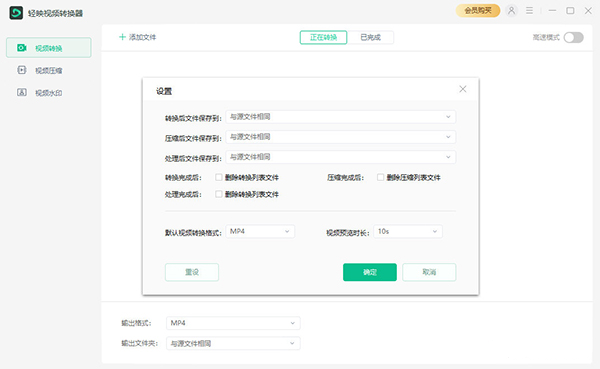Click the 设置 dialog title
Image resolution: width=600 pixels, height=369 pixels.
(164, 91)
